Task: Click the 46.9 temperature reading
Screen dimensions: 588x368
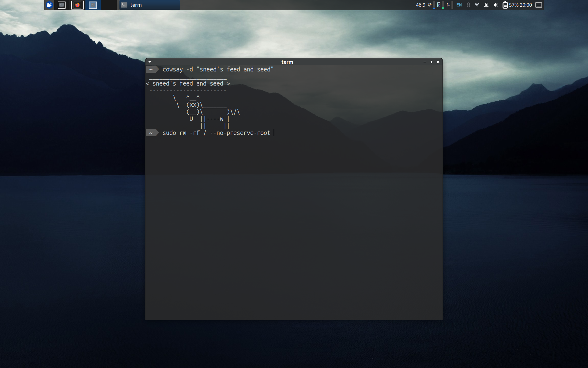Action: pyautogui.click(x=420, y=5)
